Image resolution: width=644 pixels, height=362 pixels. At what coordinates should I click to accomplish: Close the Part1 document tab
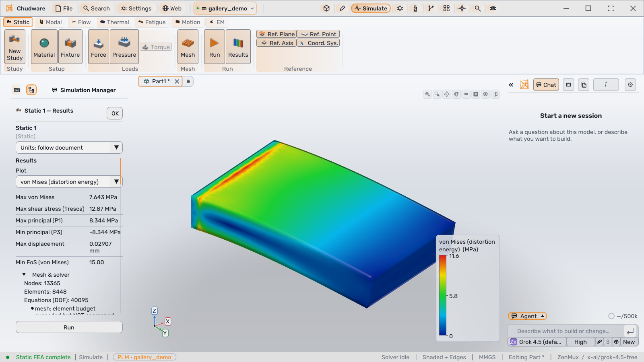click(177, 81)
